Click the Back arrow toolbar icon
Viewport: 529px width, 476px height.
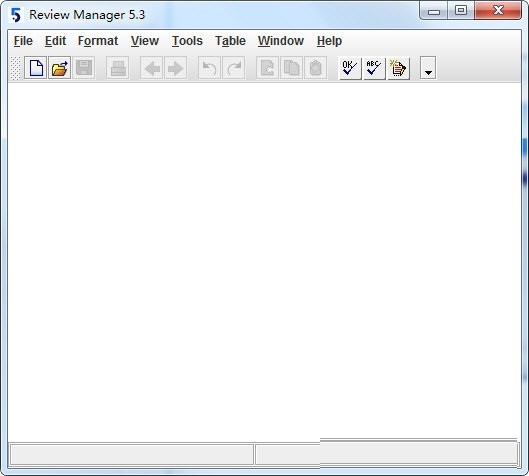coord(151,68)
